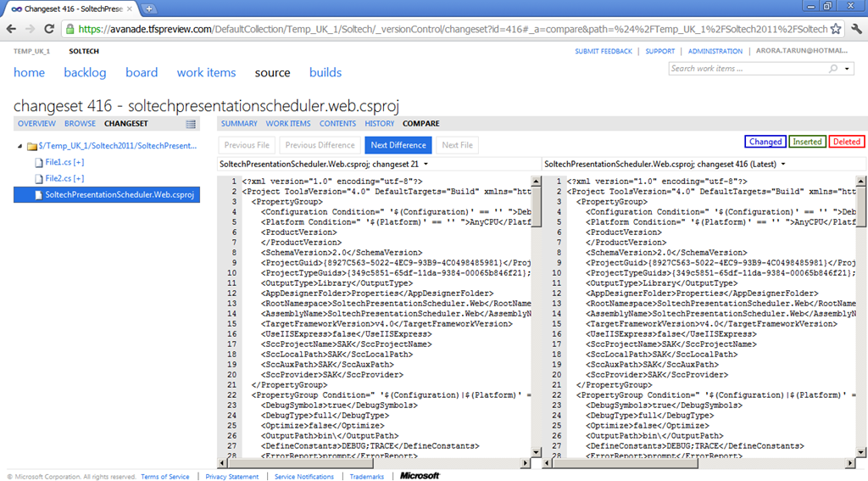The image size is (868, 481).
Task: Click left pane horizontal scroll right arrow
Action: [526, 462]
